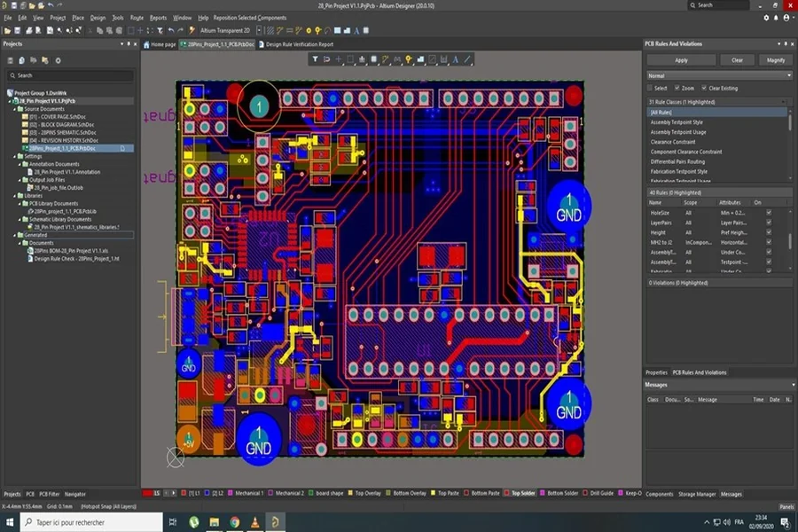
Task: Select the place line tool
Action: 467,59
